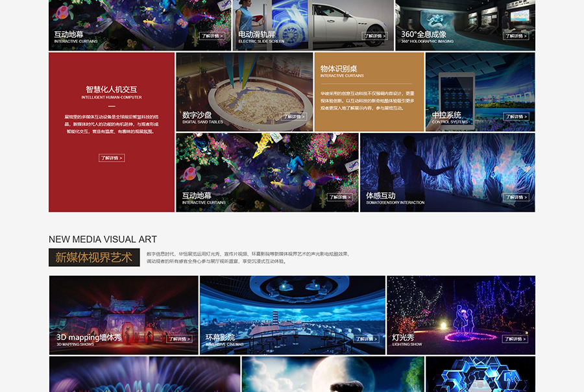Open details for 360°全息成像

(516, 36)
